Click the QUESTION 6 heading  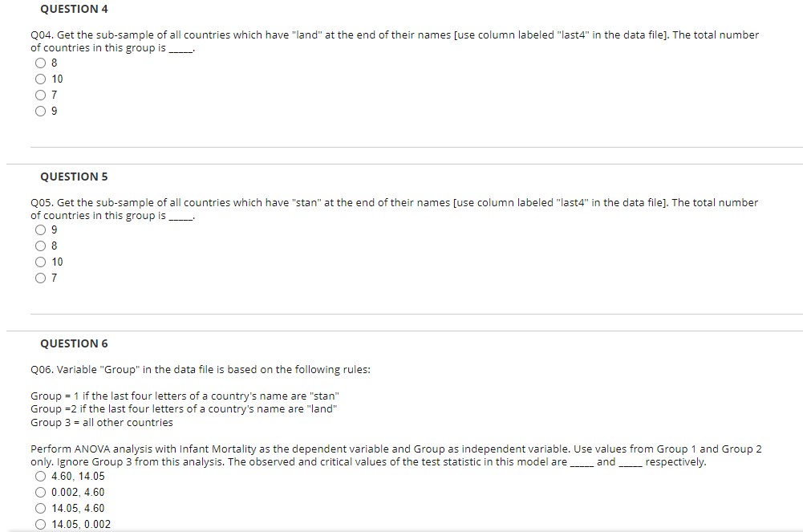click(74, 343)
